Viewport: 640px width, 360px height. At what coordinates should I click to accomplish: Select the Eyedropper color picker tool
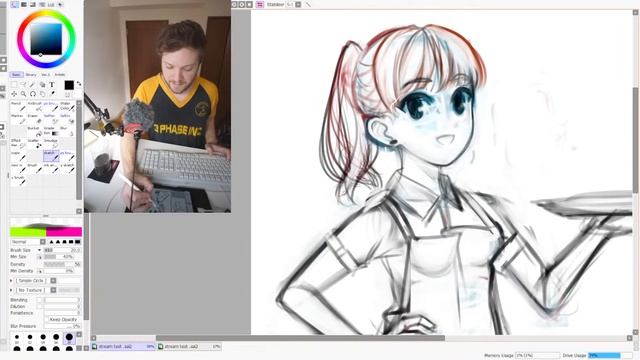(x=52, y=94)
